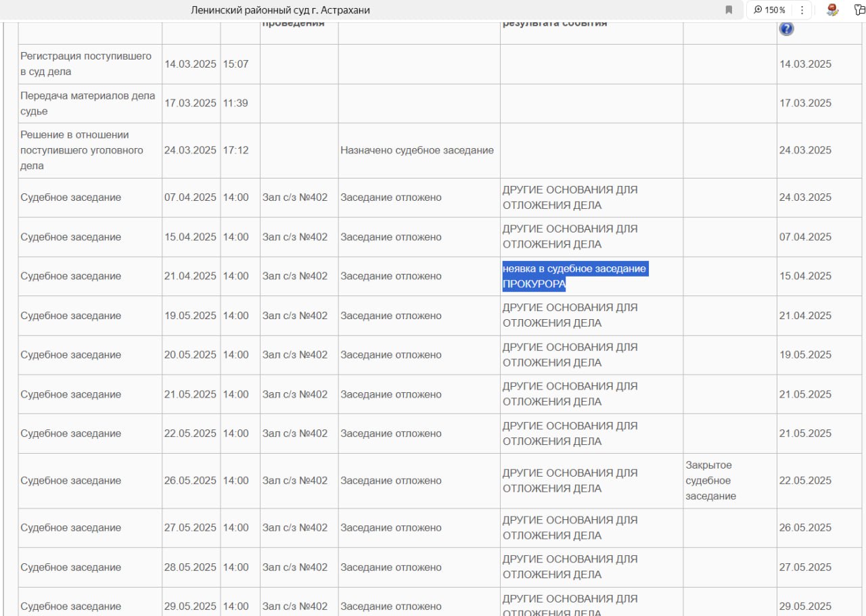Click Решение в отношении поступившего уголовного дела
Viewport: 866px width, 616px height.
pyautogui.click(x=82, y=150)
